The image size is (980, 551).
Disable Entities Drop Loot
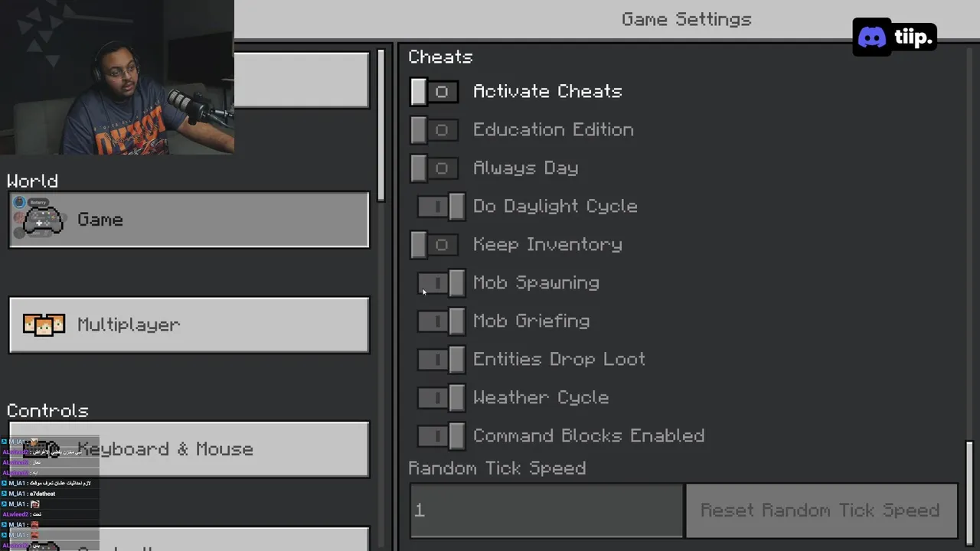click(x=441, y=360)
